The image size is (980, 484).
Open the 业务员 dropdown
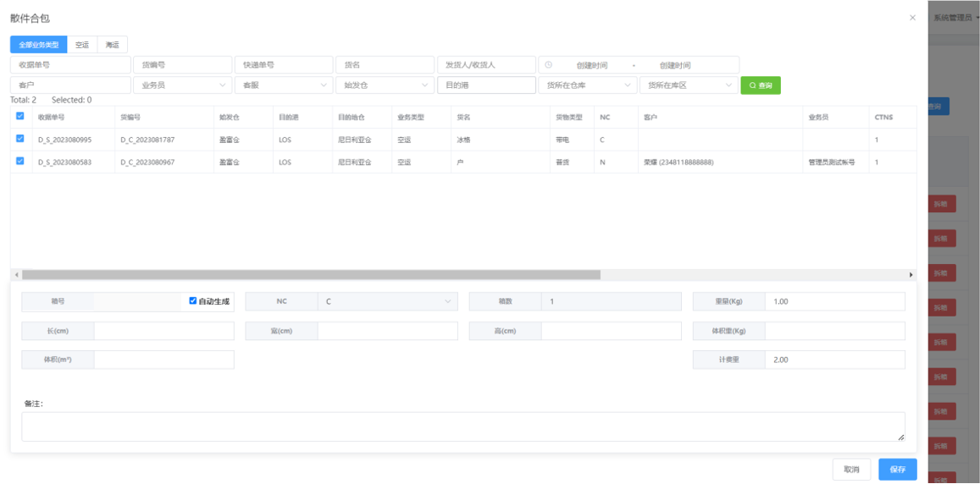(182, 85)
